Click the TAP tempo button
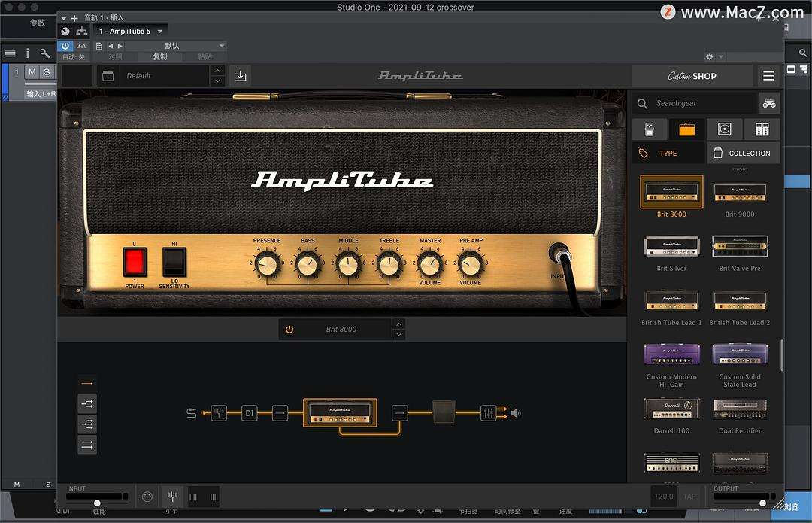Viewport: 812px width, 523px height. point(689,497)
